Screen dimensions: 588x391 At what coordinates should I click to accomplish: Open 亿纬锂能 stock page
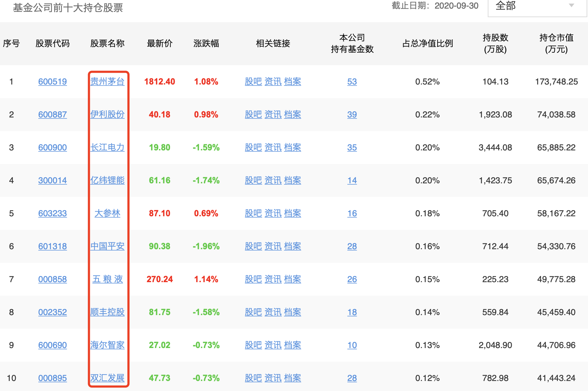pyautogui.click(x=107, y=180)
